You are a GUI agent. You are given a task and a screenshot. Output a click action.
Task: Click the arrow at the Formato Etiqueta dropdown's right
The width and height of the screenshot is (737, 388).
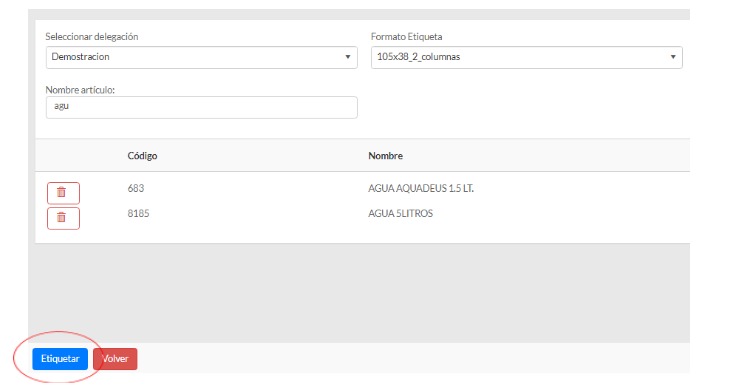[x=673, y=57]
